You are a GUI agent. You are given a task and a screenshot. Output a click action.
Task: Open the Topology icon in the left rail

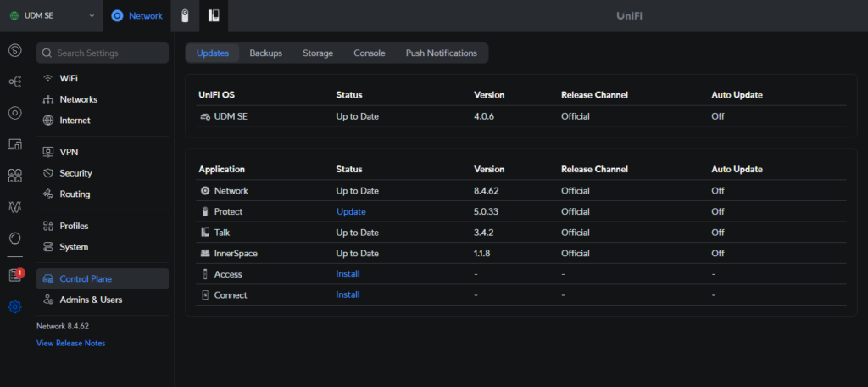(15, 82)
